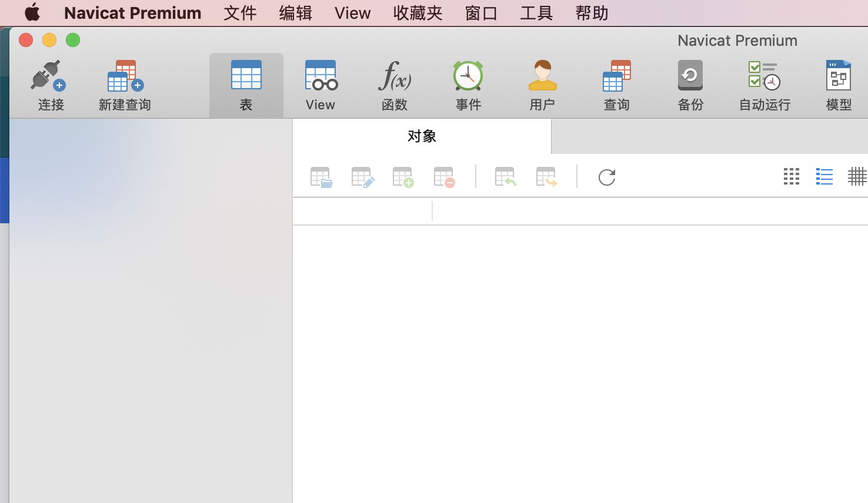Open the 收藏夹 (Favorites) menu
Viewport: 868px width, 503px height.
click(418, 13)
